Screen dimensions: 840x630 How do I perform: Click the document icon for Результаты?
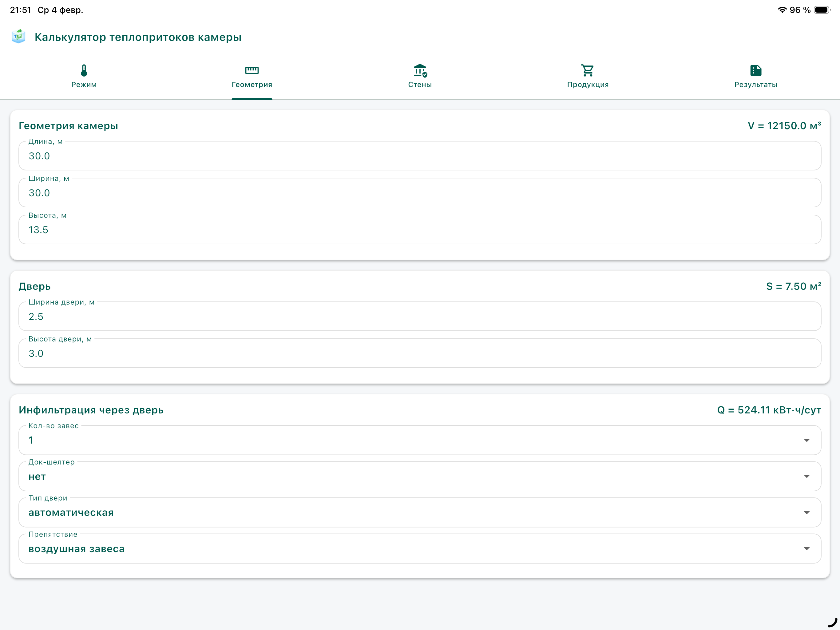[x=756, y=70]
